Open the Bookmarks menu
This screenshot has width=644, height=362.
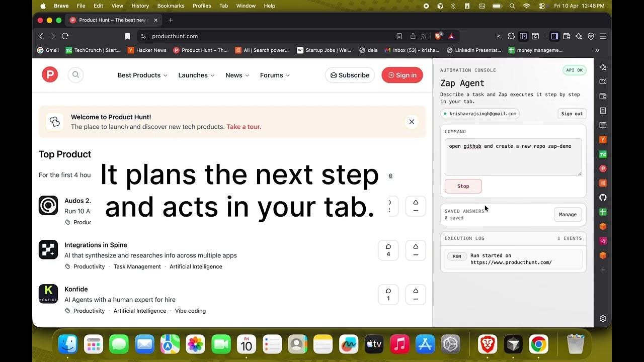point(172,6)
